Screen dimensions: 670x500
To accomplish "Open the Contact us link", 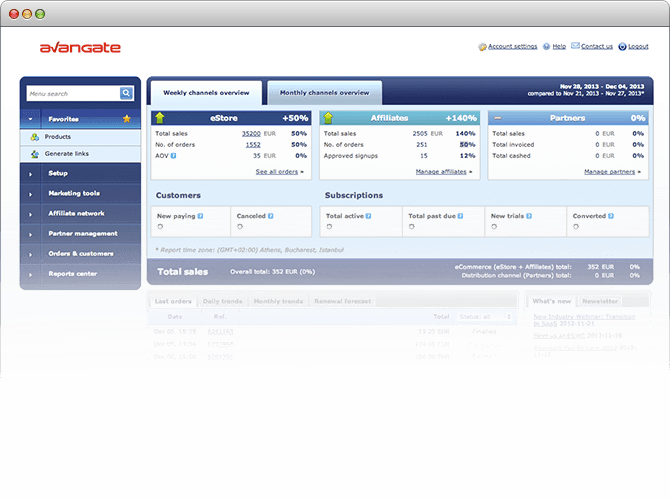I will (597, 47).
